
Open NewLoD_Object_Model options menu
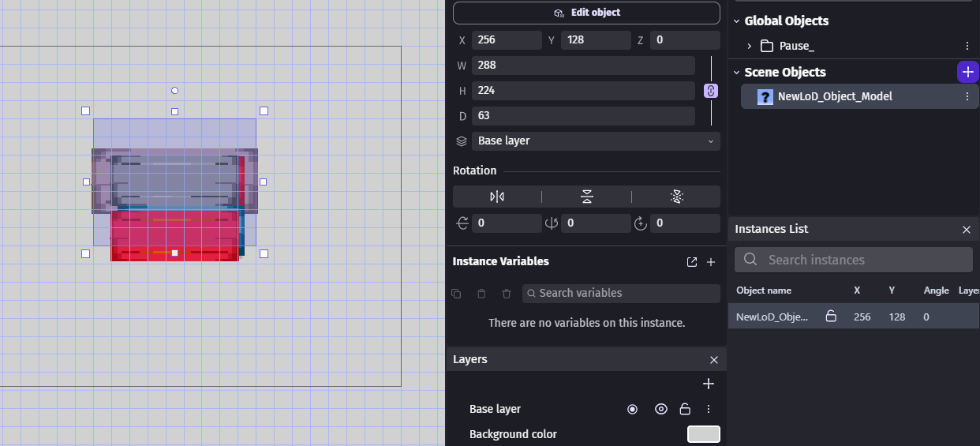(967, 96)
